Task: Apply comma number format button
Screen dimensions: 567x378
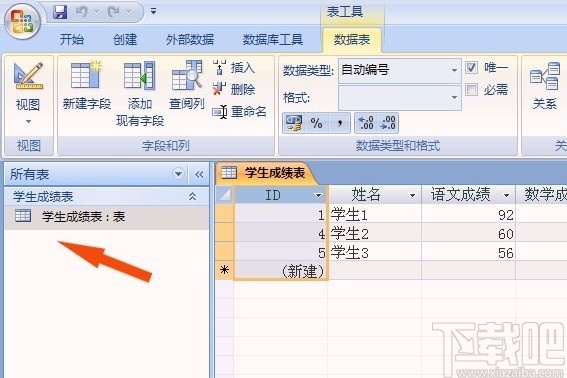Action: point(339,123)
